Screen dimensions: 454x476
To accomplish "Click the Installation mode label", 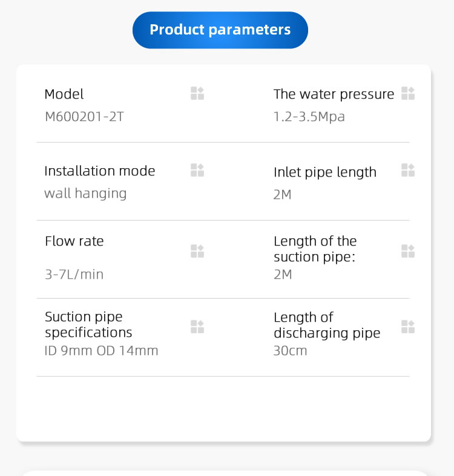I will click(x=99, y=171).
